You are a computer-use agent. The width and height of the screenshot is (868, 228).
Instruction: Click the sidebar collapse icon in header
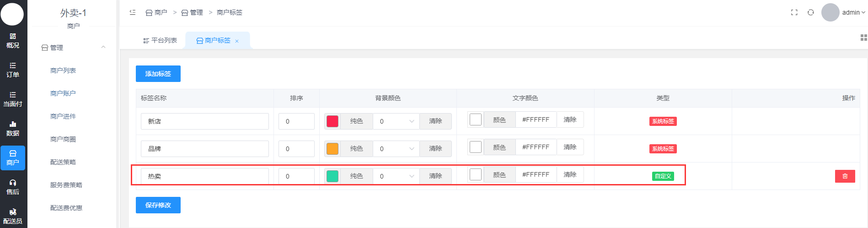(133, 12)
